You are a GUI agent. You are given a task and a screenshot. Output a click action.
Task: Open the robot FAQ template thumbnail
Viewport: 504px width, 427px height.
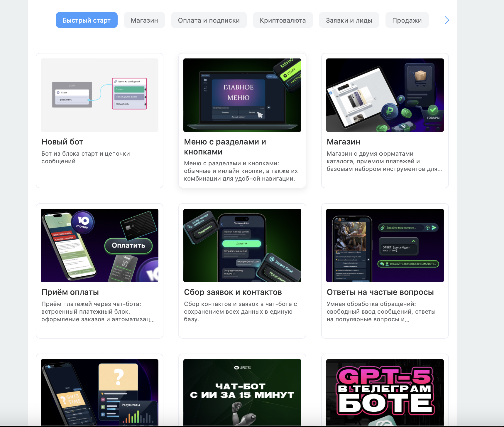coord(385,246)
